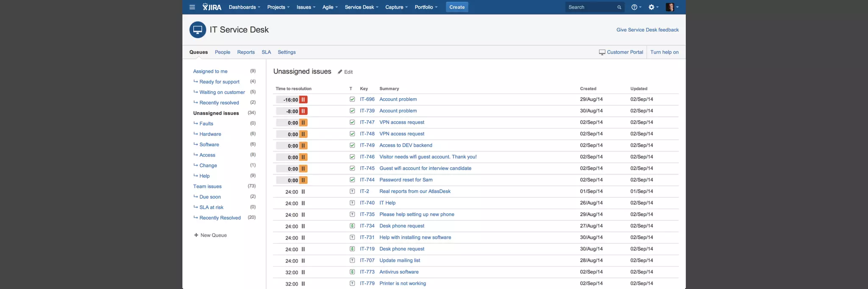Expand the Dashboards dropdown menu
The height and width of the screenshot is (289, 868).
(x=244, y=7)
